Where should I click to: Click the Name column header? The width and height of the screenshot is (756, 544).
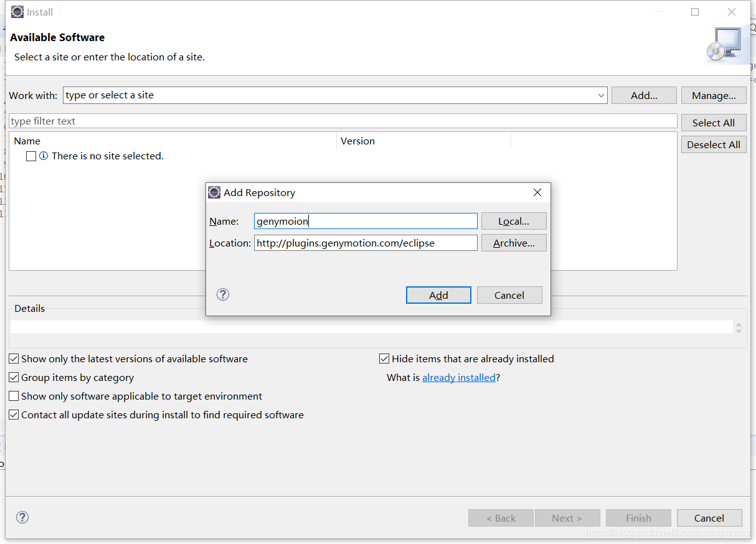(x=172, y=141)
